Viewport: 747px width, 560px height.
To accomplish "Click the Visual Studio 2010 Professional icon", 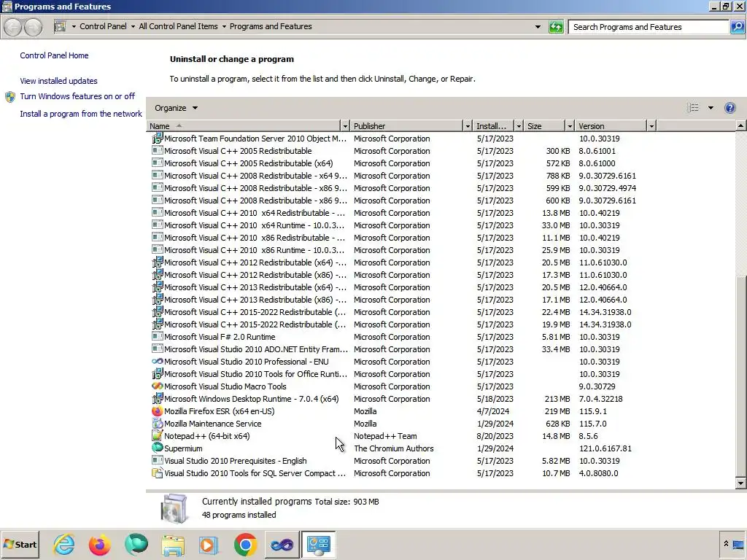I will click(157, 362).
